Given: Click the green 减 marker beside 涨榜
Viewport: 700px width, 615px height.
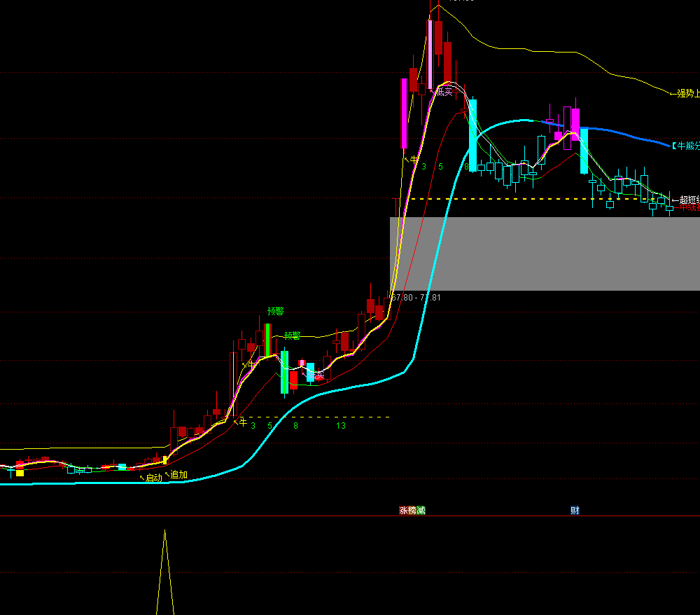Looking at the screenshot, I should pos(421,511).
